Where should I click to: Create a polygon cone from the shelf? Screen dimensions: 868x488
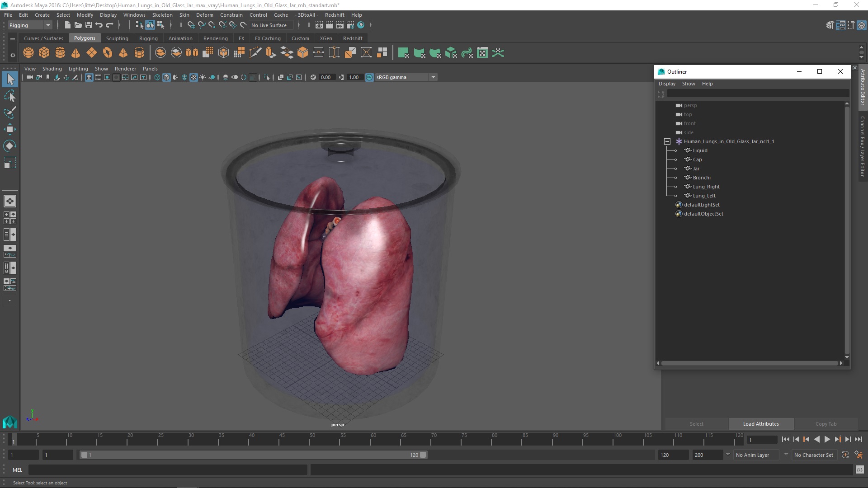click(x=76, y=53)
